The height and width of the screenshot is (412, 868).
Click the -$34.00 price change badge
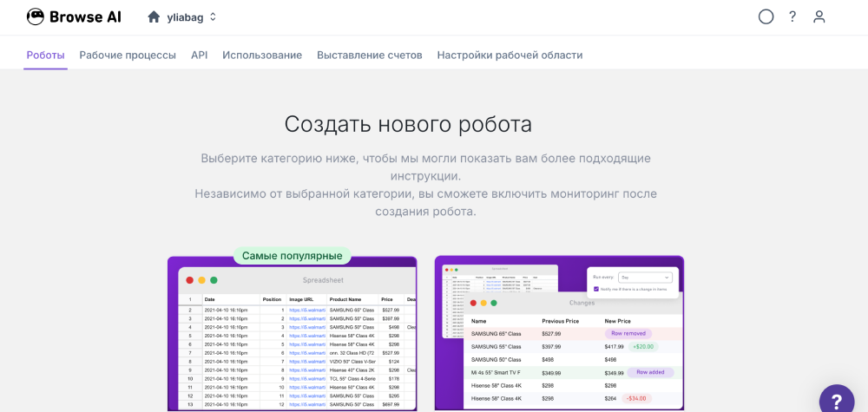(x=636, y=398)
